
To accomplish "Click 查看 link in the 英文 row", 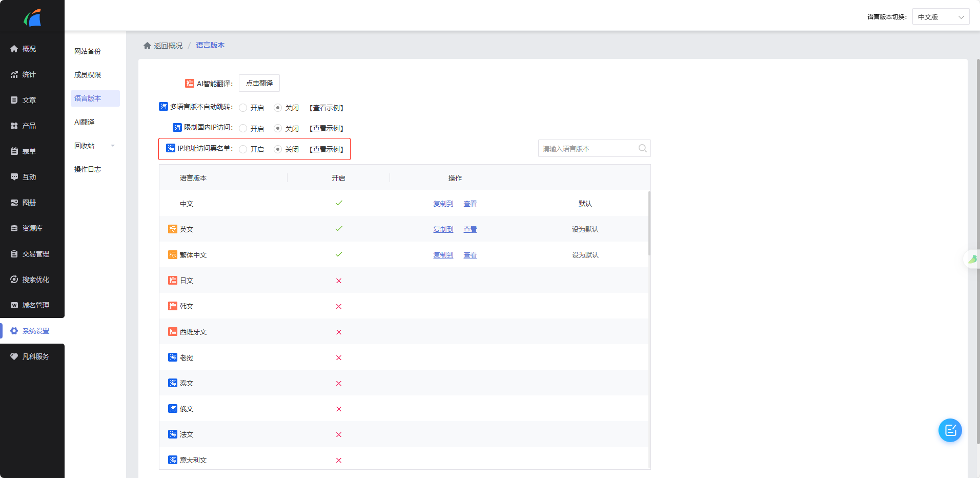I will point(470,229).
